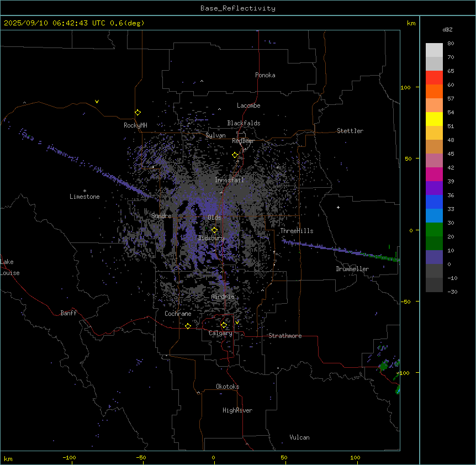
Task: Click the 100 tick on the right vertical axis
Action: 405,87
